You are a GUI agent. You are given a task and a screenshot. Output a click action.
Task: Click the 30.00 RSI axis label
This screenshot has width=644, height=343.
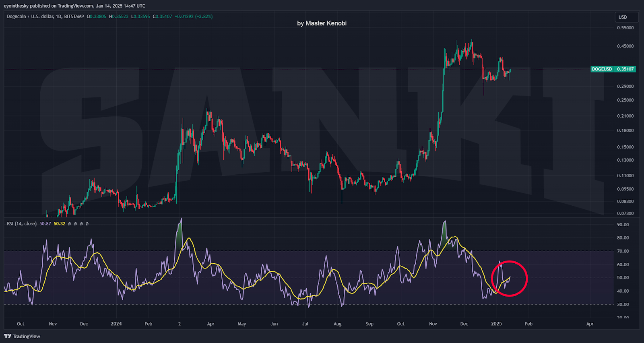[623, 304]
